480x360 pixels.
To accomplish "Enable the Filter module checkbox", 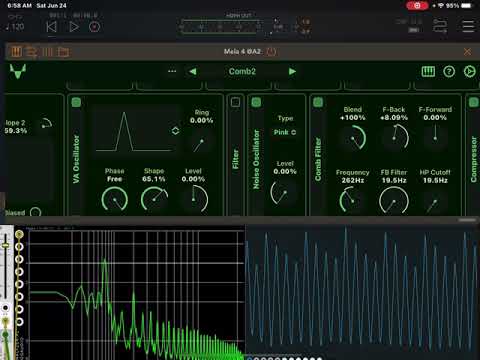I will (x=235, y=102).
